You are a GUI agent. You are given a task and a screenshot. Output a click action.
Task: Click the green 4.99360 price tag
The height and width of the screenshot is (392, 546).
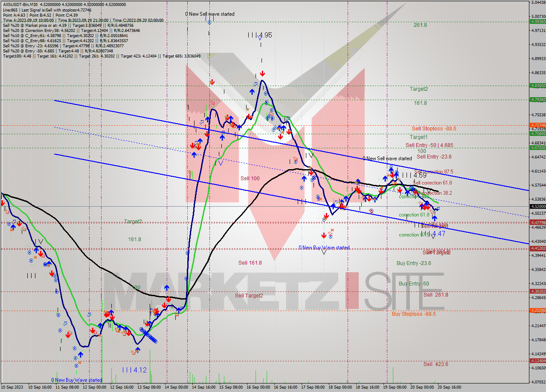pyautogui.click(x=537, y=21)
